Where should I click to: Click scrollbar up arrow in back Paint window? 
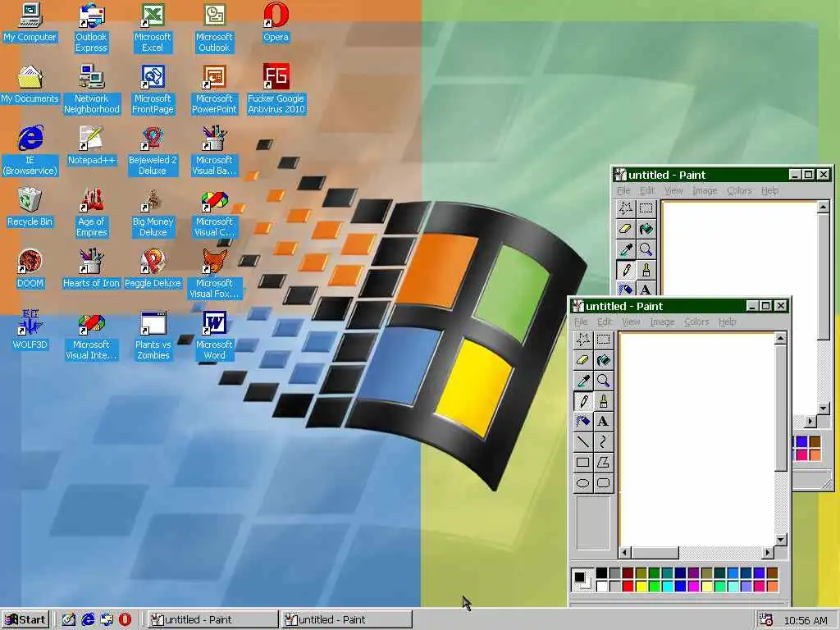[x=824, y=207]
